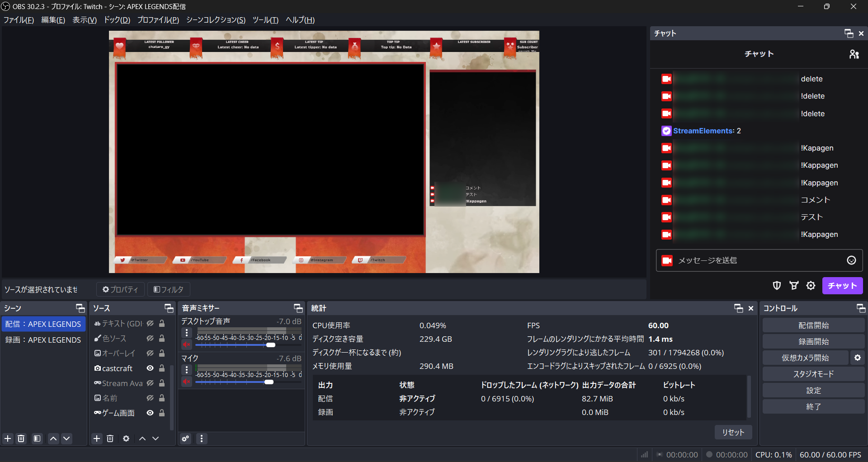Hide the castcraft source

(x=150, y=368)
